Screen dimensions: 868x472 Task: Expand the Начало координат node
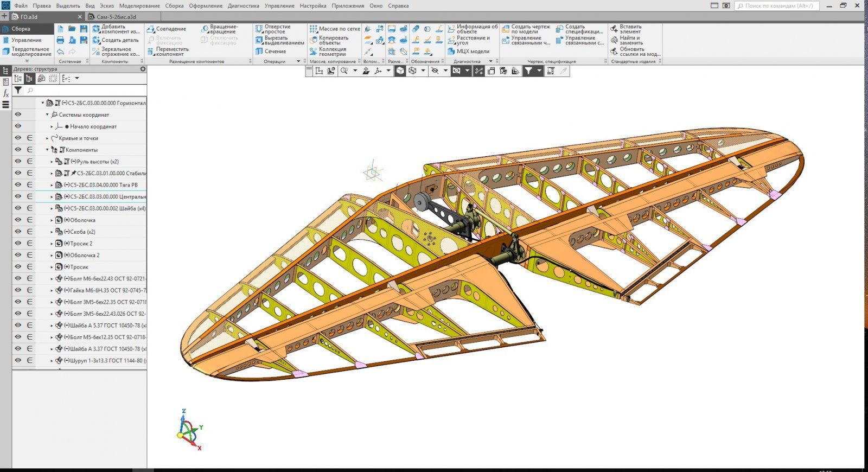[52, 126]
